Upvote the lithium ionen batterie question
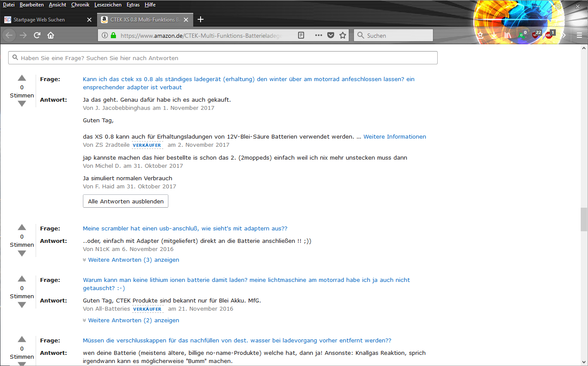The height and width of the screenshot is (366, 588). click(22, 279)
